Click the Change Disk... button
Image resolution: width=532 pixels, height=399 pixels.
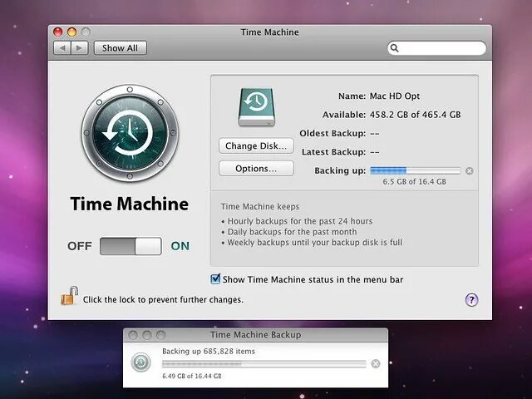[256, 146]
